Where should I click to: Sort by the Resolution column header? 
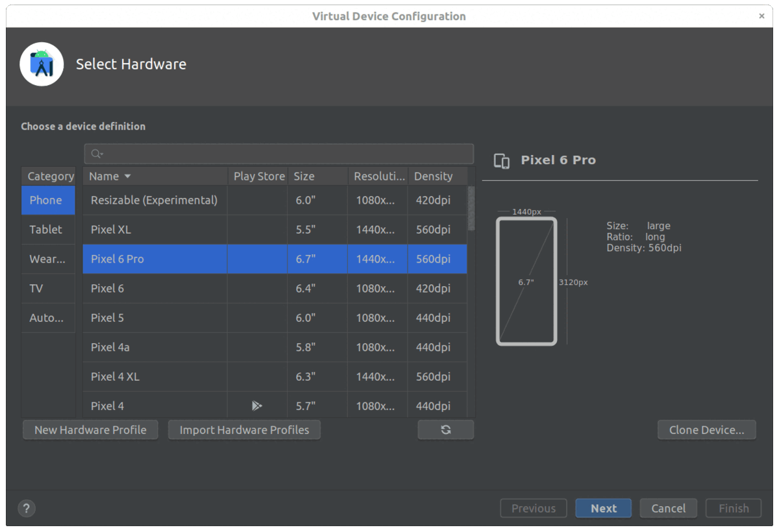click(378, 176)
